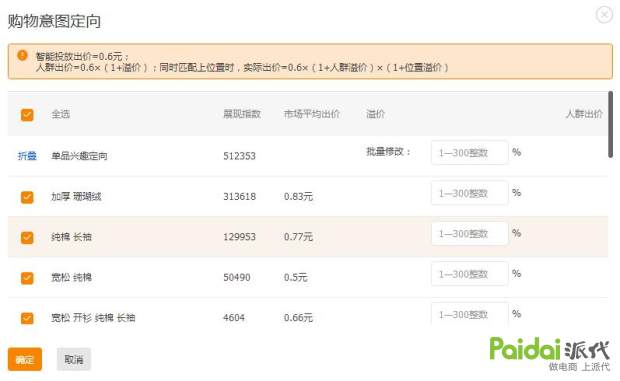Select the 溢价 column header

tap(375, 114)
